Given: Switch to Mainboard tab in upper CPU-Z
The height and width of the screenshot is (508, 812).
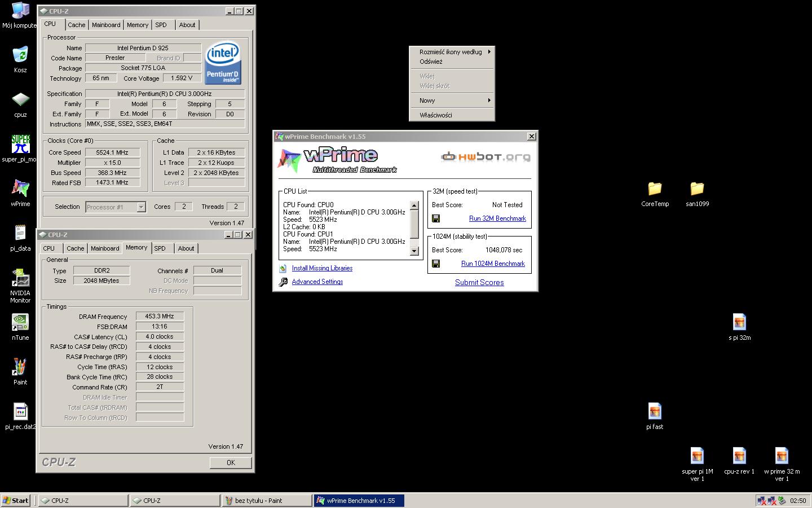Looking at the screenshot, I should pos(106,25).
